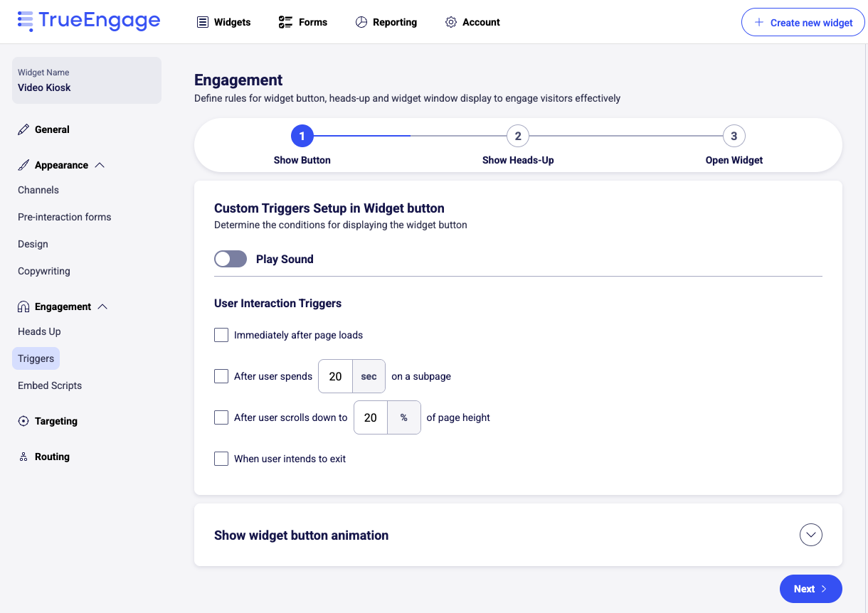Click the Routing hierarchy icon
Screen dimensions: 868x613
click(x=23, y=457)
